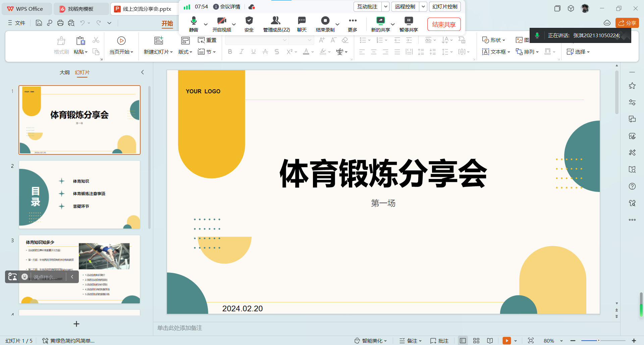Click the zoom slider handle in status bar

[598, 341]
